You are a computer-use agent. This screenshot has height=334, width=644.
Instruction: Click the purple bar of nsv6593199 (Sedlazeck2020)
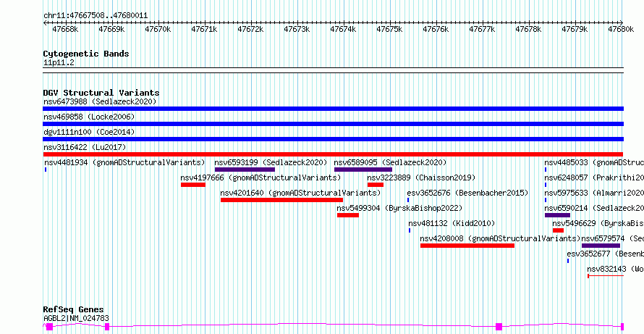pyautogui.click(x=245, y=170)
